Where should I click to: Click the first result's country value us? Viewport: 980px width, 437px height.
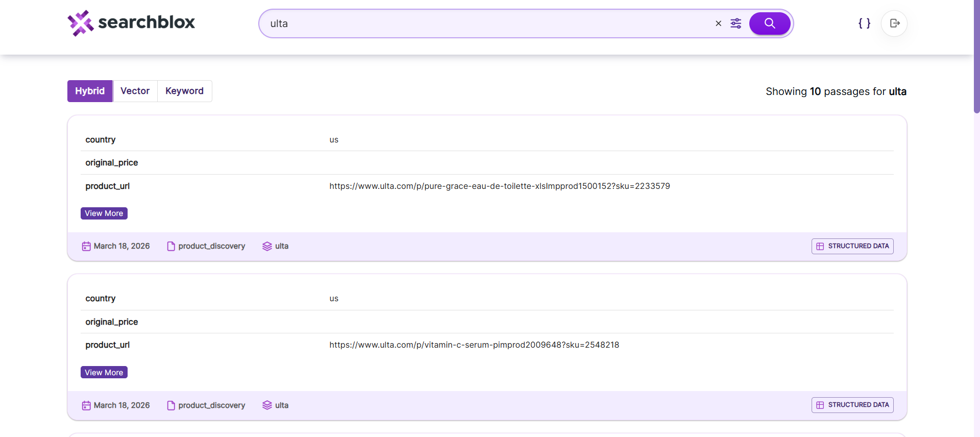(334, 140)
